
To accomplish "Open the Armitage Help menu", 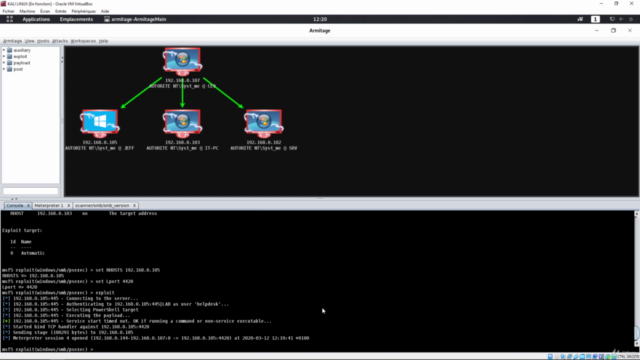I will click(x=103, y=41).
